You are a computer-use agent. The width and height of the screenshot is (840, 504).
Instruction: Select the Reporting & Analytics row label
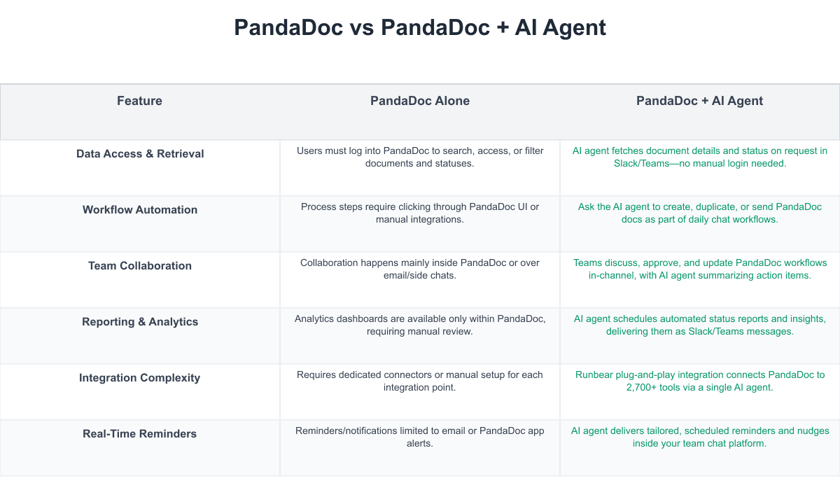(x=140, y=322)
